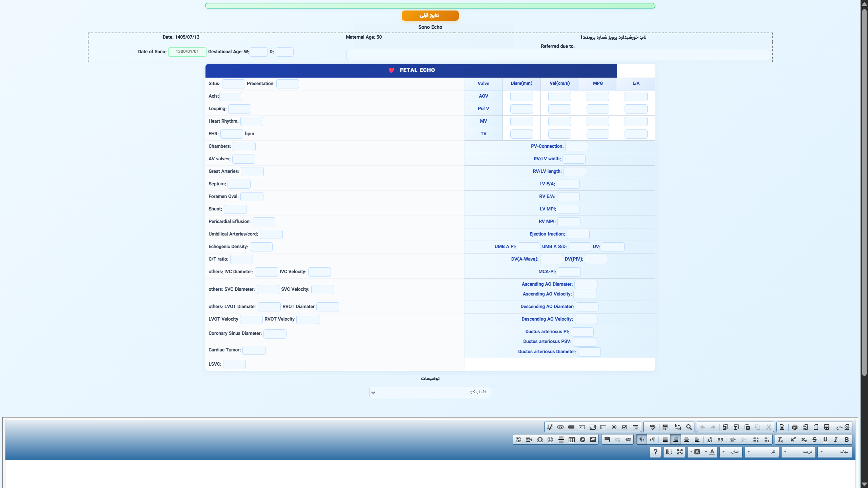868x488 pixels.
Task: Insert a link with the chain icon
Action: pyautogui.click(x=628, y=440)
